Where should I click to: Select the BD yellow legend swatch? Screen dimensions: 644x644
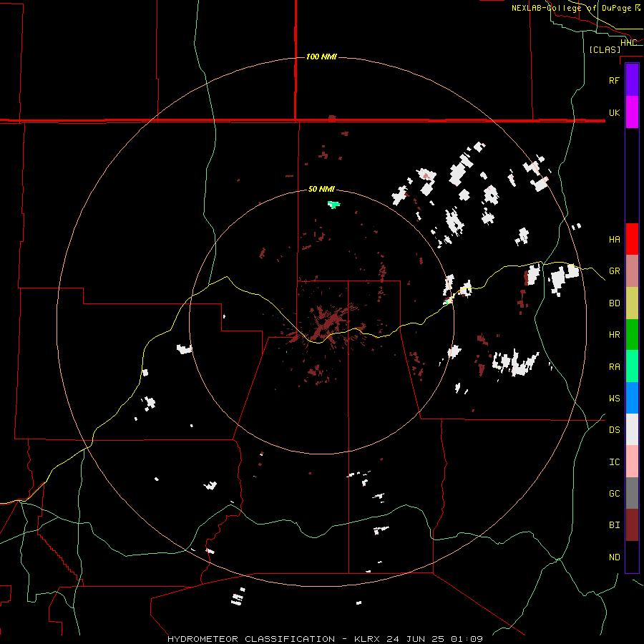click(632, 303)
